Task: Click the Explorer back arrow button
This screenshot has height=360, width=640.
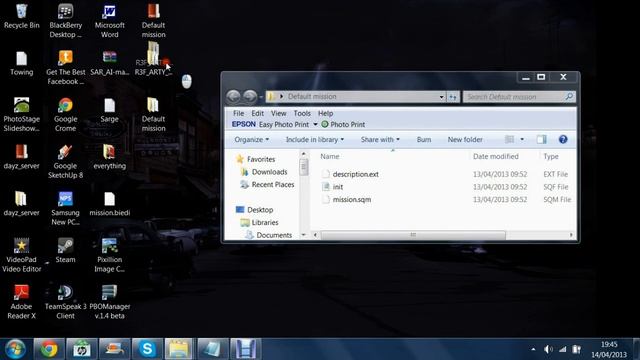Action: [x=233, y=96]
